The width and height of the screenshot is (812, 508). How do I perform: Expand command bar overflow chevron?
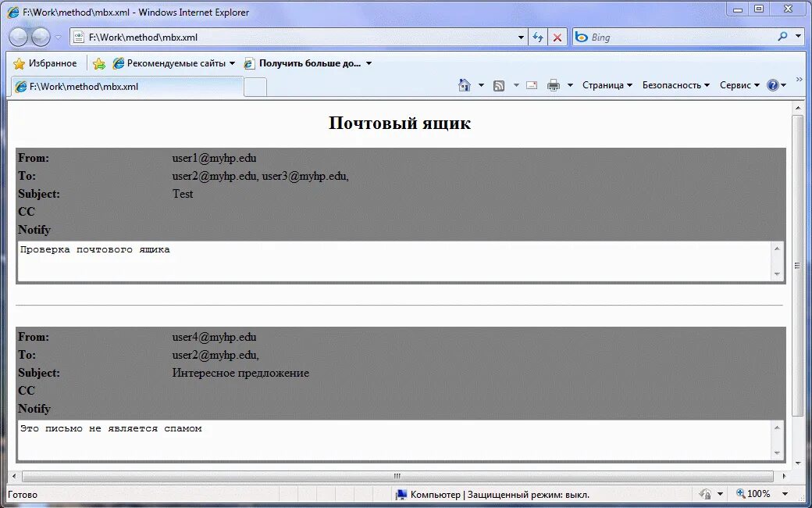pos(799,79)
